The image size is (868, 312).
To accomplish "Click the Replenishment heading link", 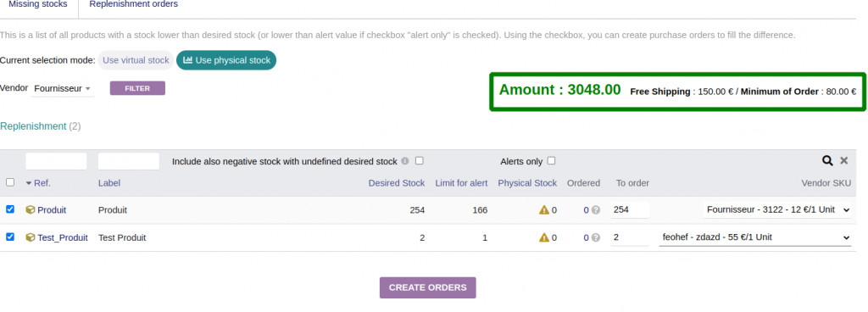I will (x=33, y=126).
